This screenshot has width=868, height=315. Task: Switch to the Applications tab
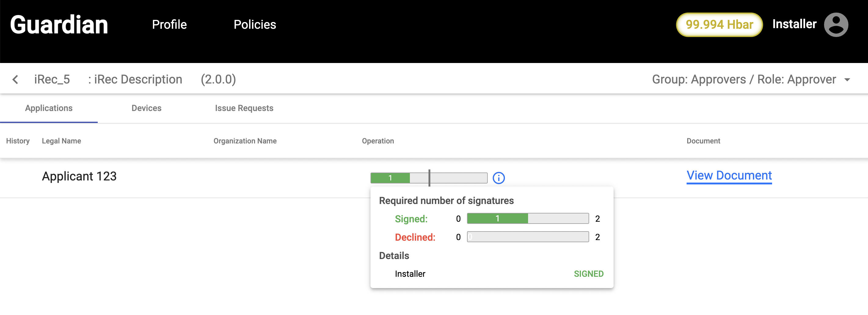point(49,108)
